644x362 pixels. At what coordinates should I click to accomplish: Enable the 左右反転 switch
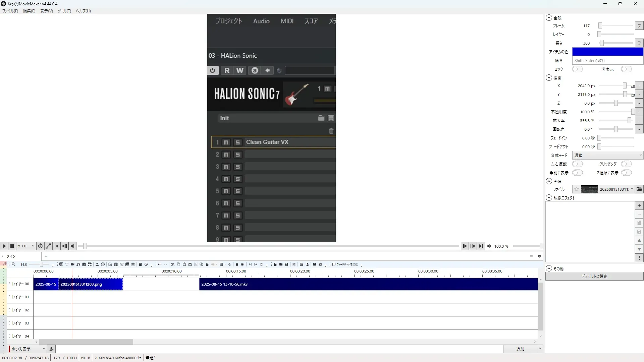[x=577, y=164]
